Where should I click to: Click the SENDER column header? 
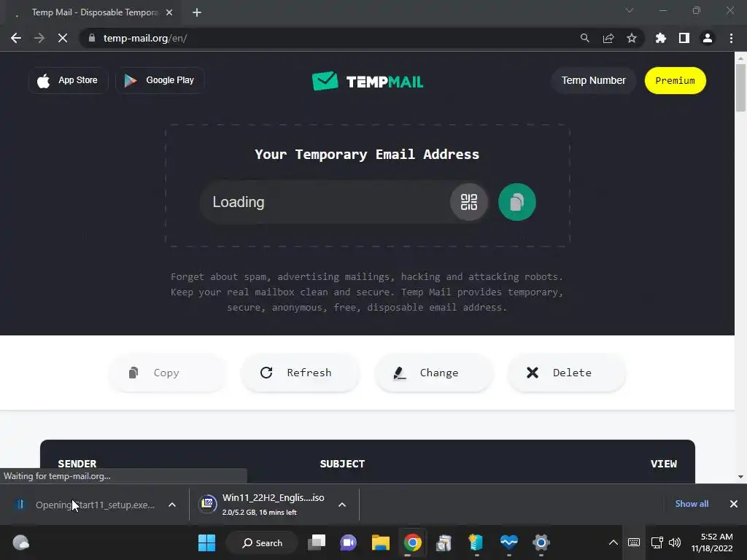click(77, 464)
